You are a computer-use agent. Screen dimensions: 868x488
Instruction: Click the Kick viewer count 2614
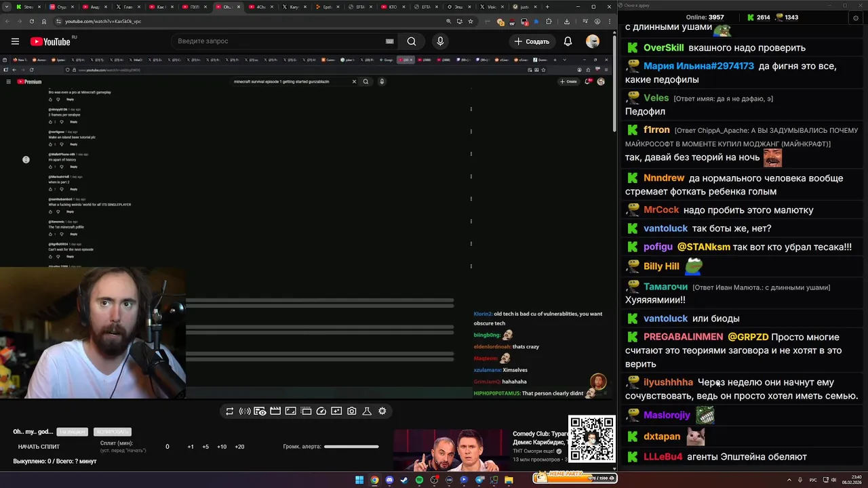[x=757, y=18]
